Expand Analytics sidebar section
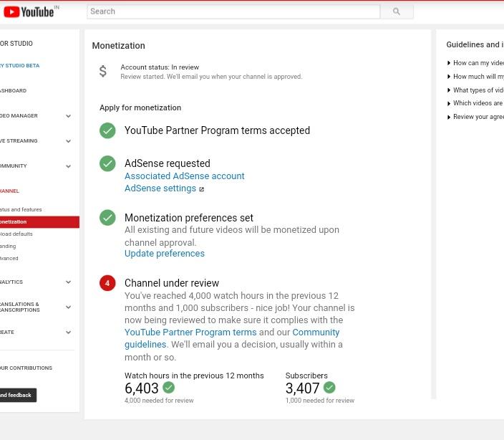 [68, 282]
